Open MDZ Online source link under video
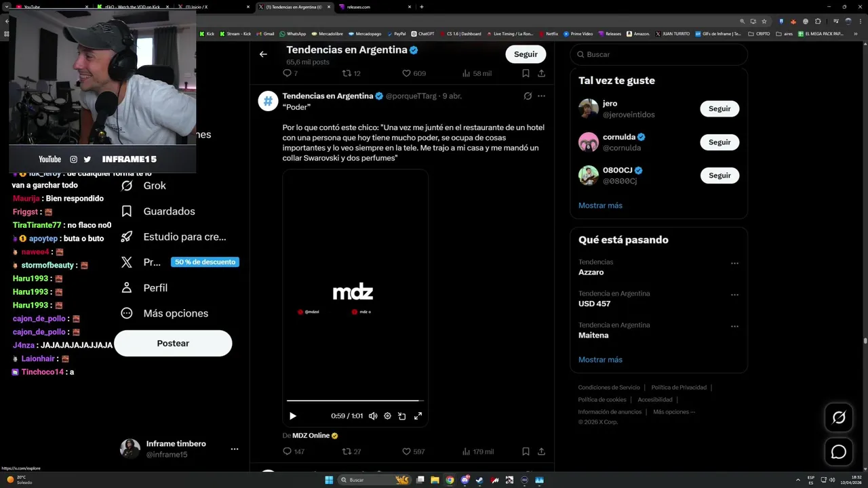 tap(315, 436)
